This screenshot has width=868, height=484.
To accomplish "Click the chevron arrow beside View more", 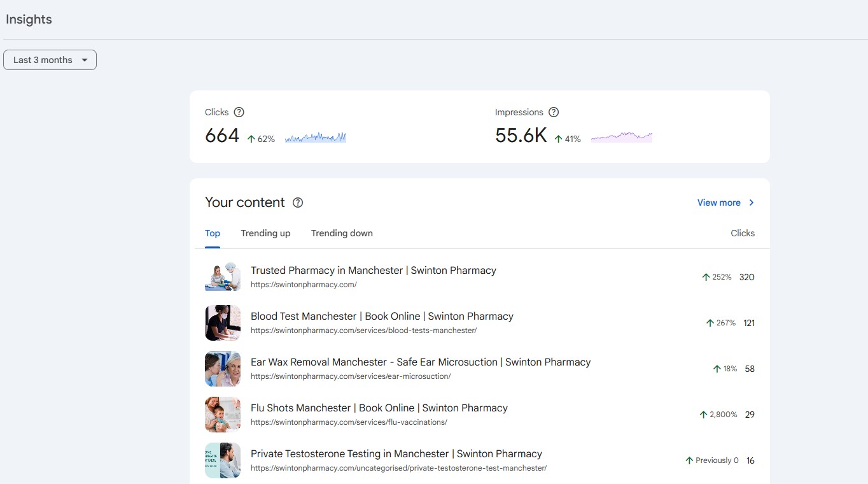I will [752, 203].
